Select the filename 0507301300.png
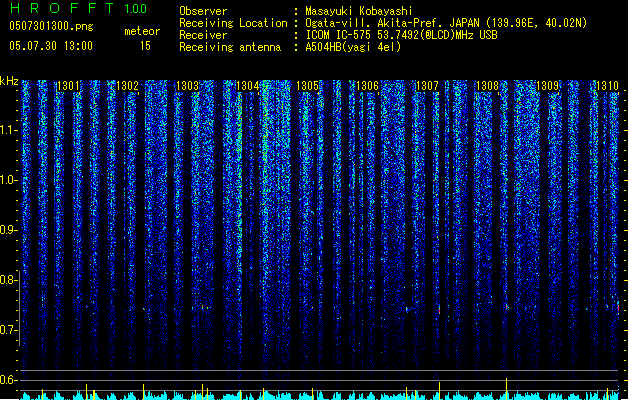Image resolution: width=629 pixels, height=400 pixels. coord(51,26)
